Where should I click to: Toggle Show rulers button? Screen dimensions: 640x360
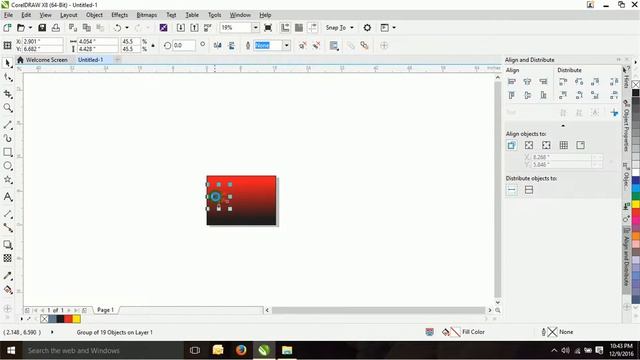(285, 28)
